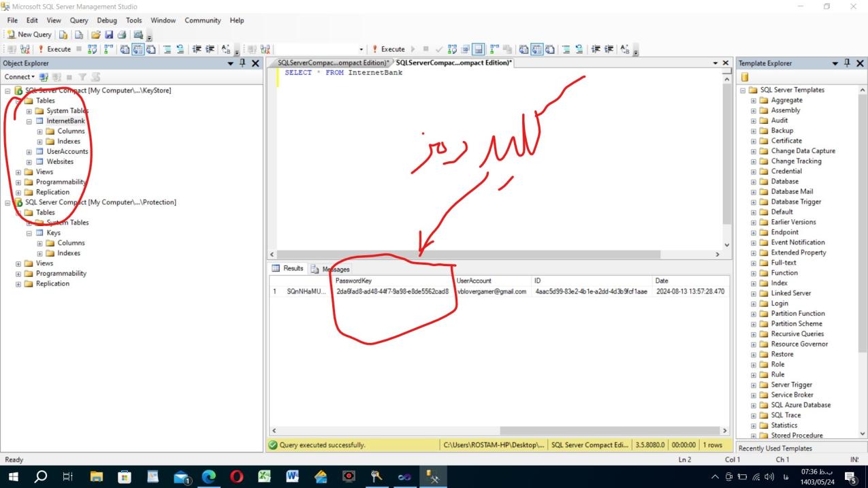Click the Opera browser taskbar icon

pyautogui.click(x=237, y=477)
